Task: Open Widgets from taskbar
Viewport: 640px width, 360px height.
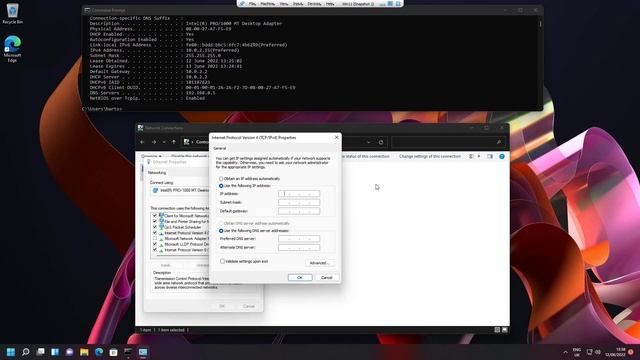Action: click(55, 352)
